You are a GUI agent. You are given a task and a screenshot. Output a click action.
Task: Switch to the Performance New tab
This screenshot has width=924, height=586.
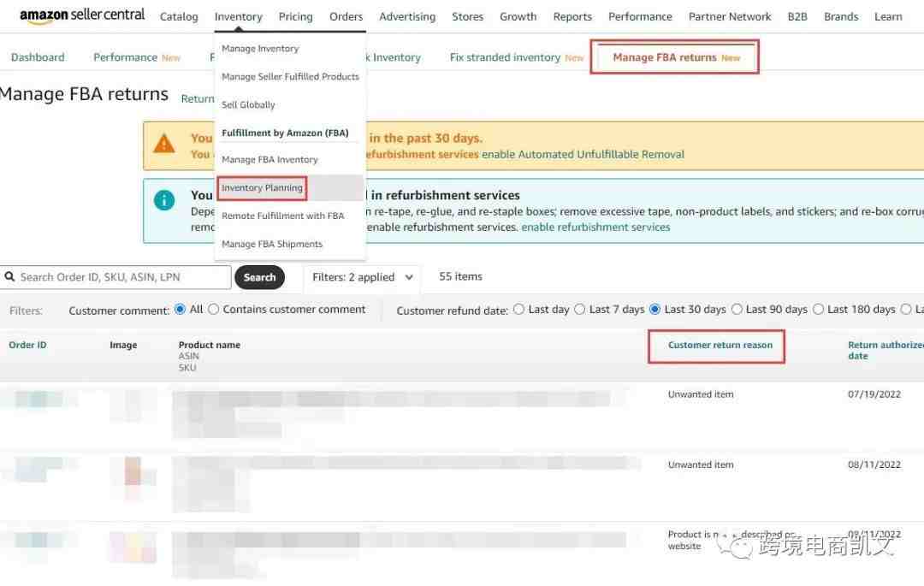[137, 57]
